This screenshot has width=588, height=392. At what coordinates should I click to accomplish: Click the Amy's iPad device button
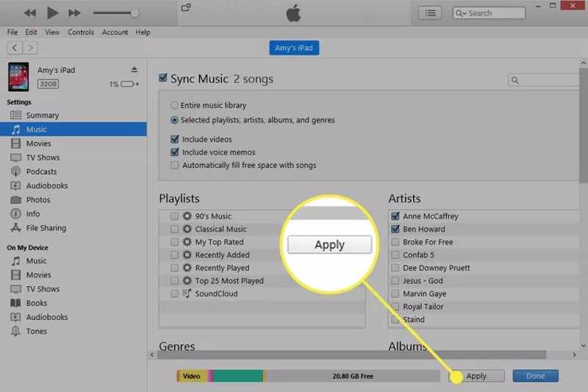tap(294, 48)
